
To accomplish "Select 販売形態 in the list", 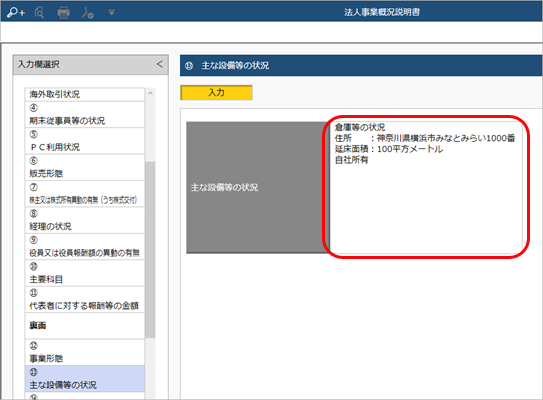I will [85, 167].
